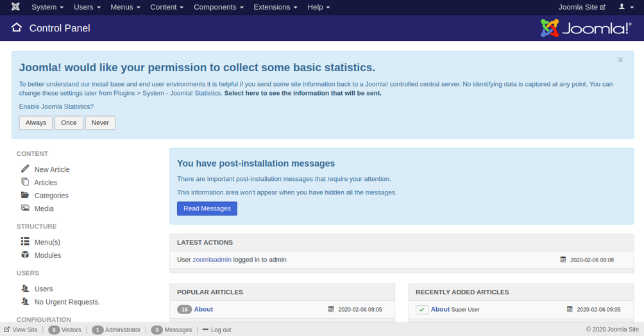This screenshot has height=336, width=644.
Task: Click calendar icon in Latest Actions row
Action: (x=563, y=260)
